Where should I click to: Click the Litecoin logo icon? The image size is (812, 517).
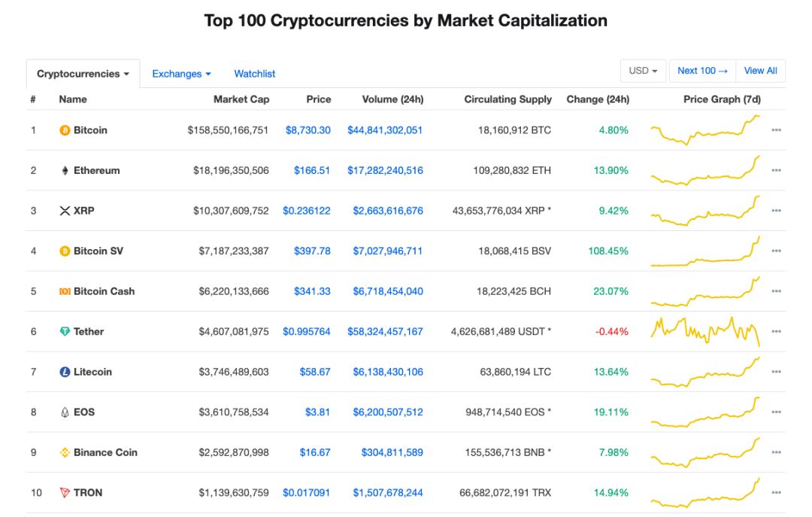point(65,372)
